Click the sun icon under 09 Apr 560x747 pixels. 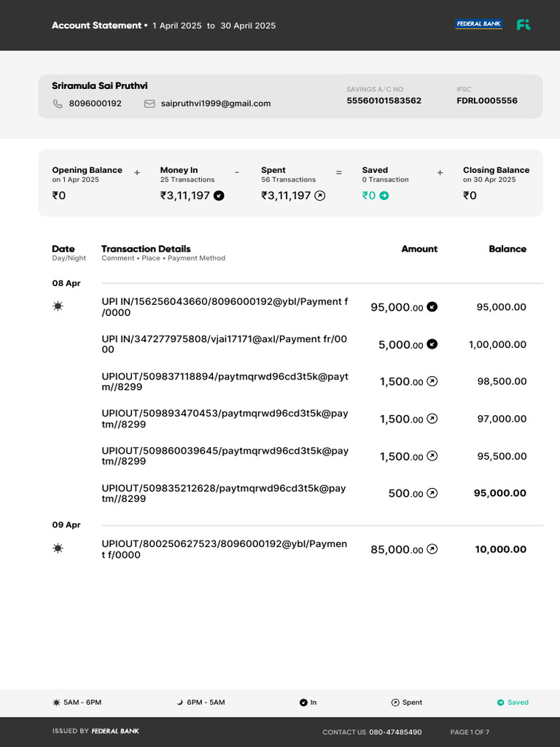click(x=58, y=549)
